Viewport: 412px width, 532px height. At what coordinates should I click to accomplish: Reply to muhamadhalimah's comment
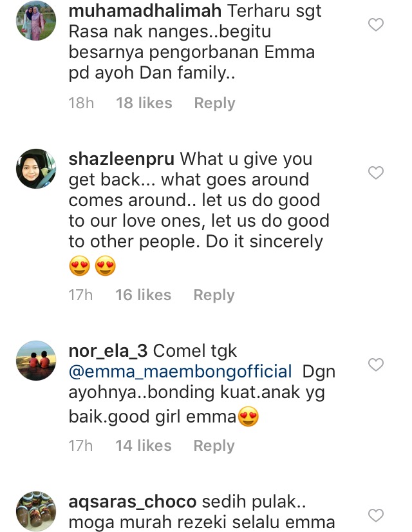[x=214, y=103]
